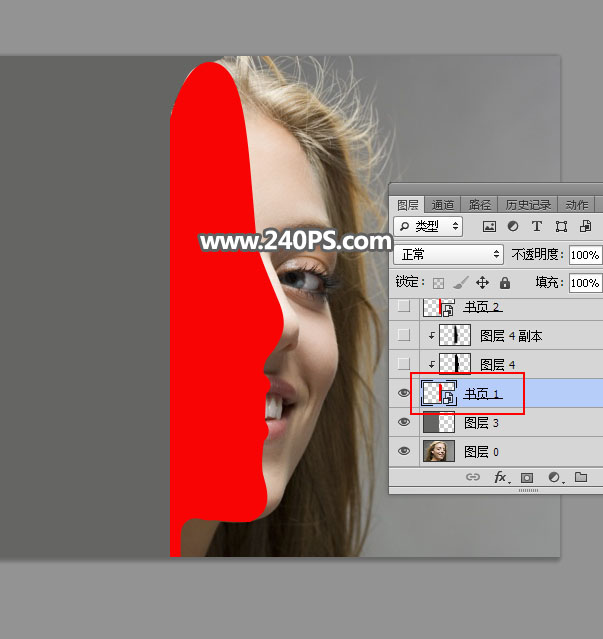Screen dimensions: 603x639
Task: Click the 不透明度 value field
Action: [x=586, y=255]
